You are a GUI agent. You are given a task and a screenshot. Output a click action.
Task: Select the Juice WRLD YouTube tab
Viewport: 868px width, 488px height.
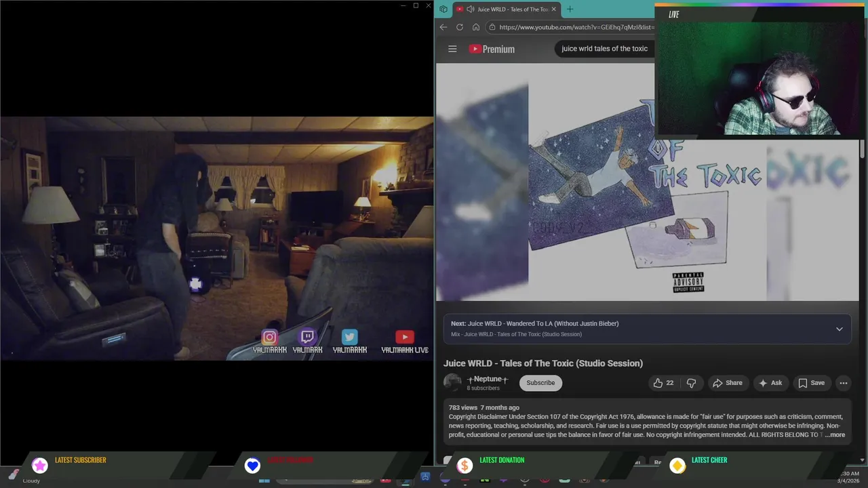click(507, 9)
